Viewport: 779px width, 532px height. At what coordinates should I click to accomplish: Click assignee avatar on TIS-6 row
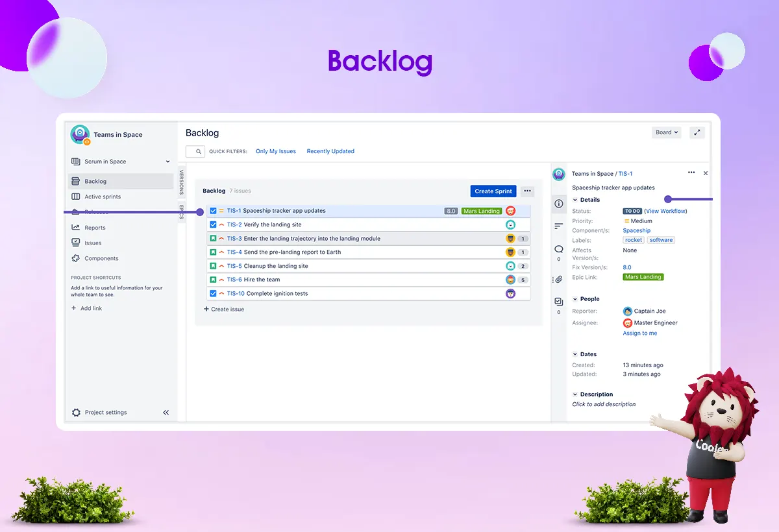(510, 280)
